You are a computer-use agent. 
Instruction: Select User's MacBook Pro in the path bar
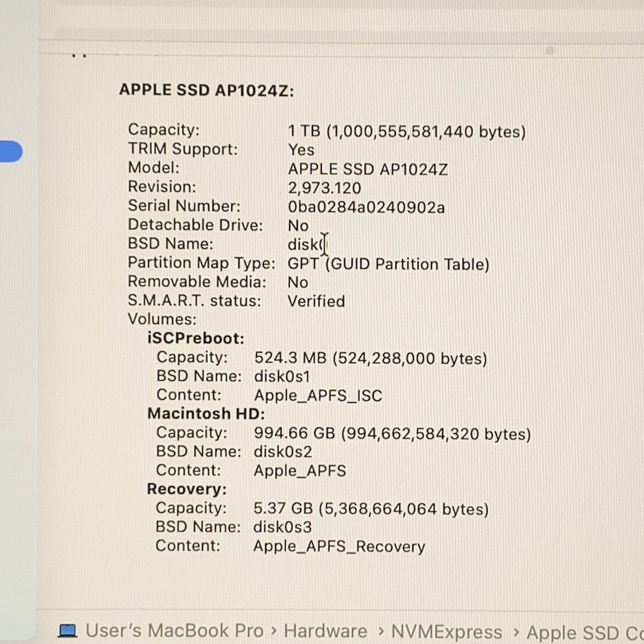175,631
